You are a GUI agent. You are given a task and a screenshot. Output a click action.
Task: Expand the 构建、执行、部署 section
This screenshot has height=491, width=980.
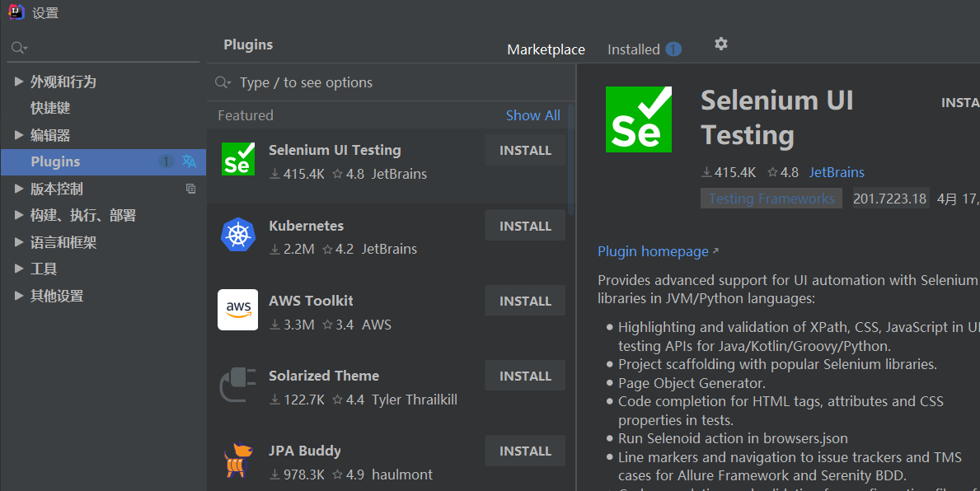pyautogui.click(x=19, y=216)
